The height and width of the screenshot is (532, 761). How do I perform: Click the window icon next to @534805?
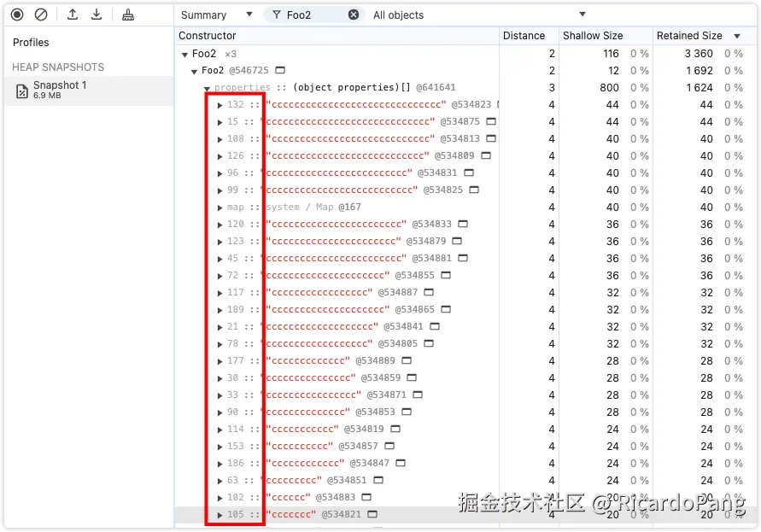429,343
